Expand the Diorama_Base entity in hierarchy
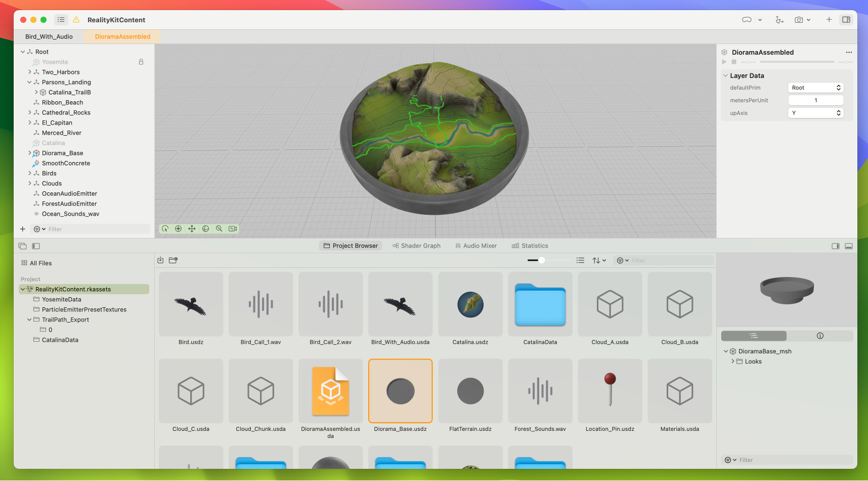 29,153
